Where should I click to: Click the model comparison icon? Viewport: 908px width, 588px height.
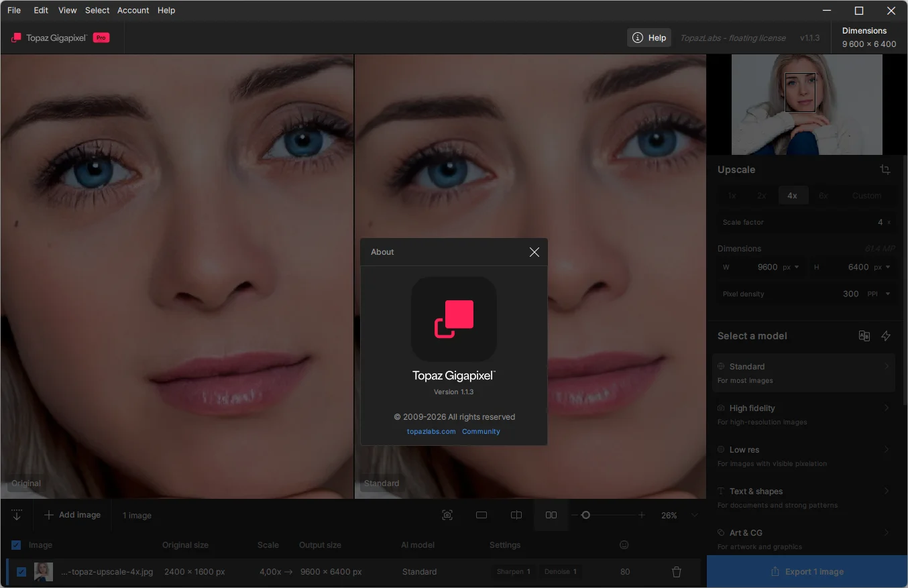click(x=864, y=336)
